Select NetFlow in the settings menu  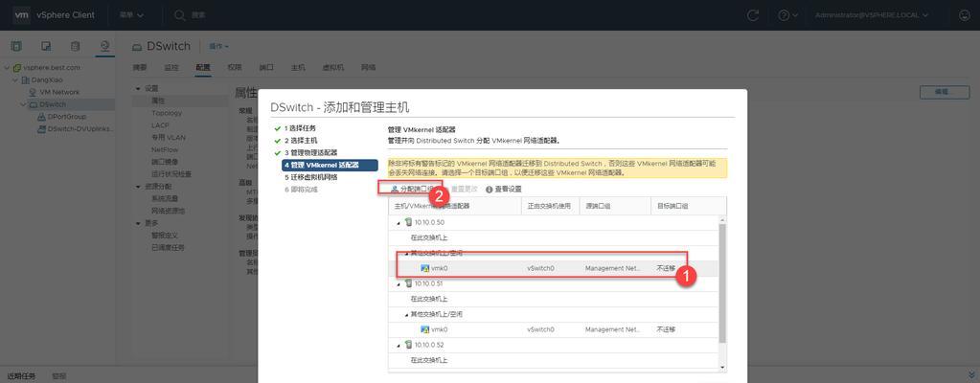click(x=165, y=150)
